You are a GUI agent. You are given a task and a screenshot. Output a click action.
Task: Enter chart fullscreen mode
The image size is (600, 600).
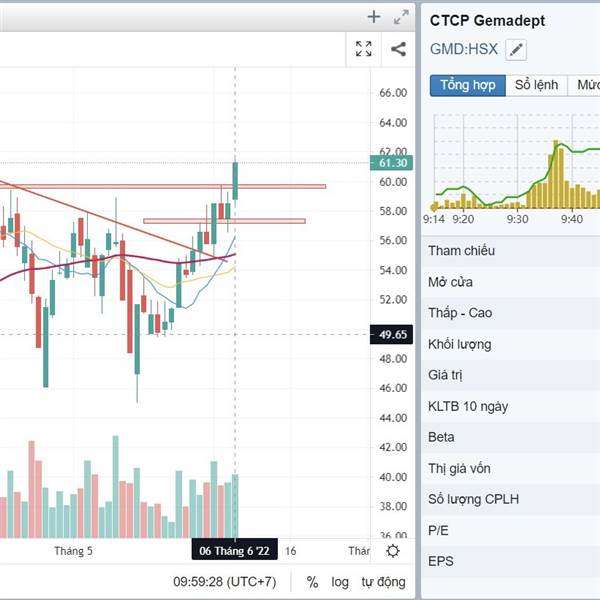point(364,49)
